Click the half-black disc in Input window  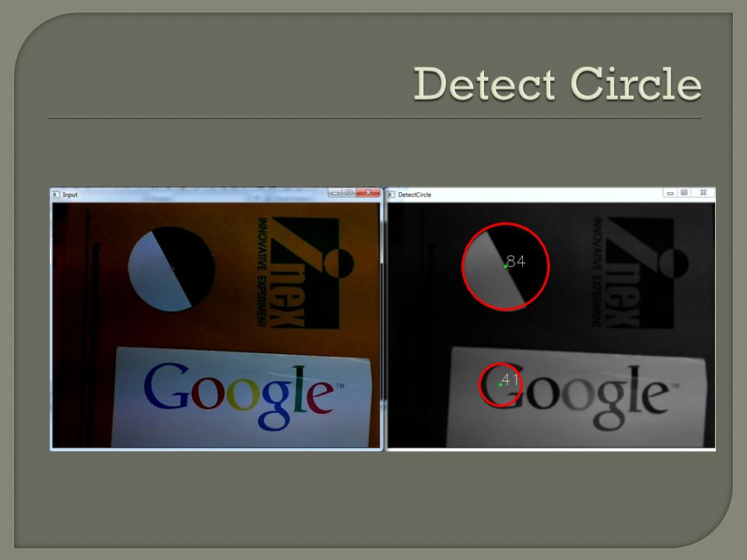click(171, 269)
